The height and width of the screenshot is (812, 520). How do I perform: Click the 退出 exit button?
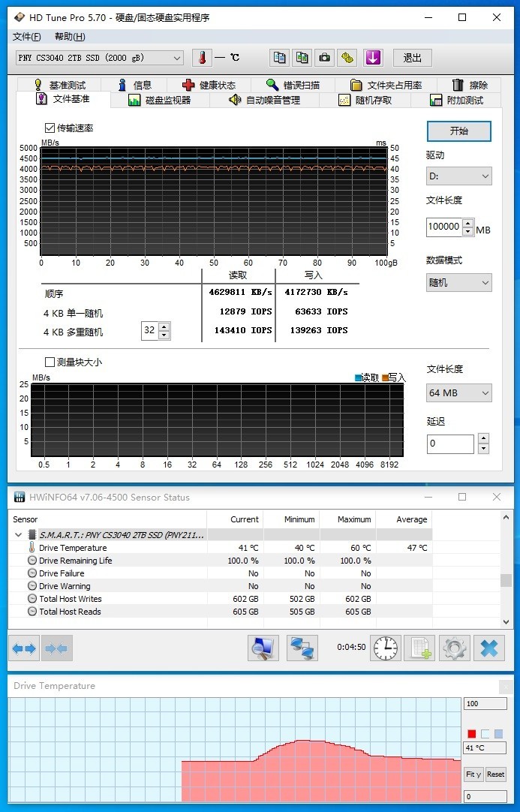[412, 58]
